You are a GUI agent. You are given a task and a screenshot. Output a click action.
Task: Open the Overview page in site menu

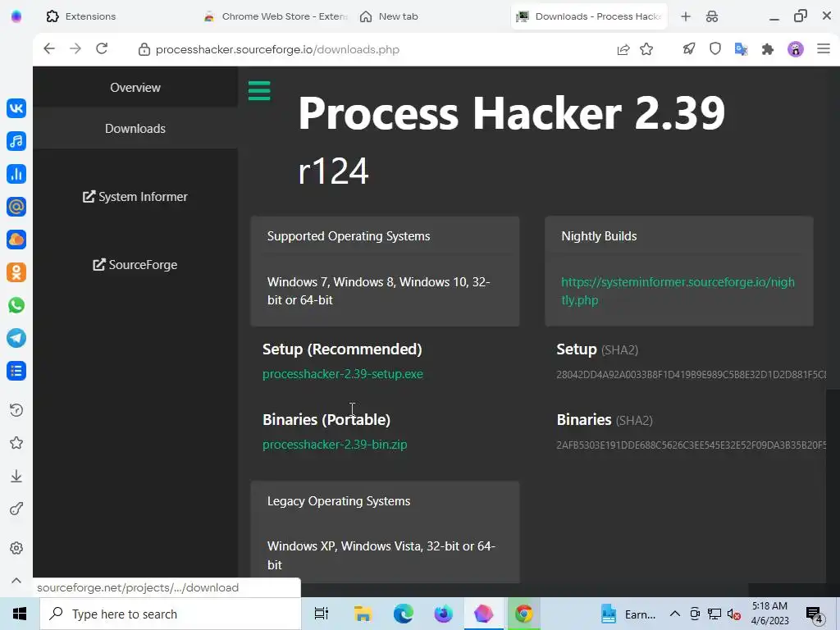tap(135, 87)
